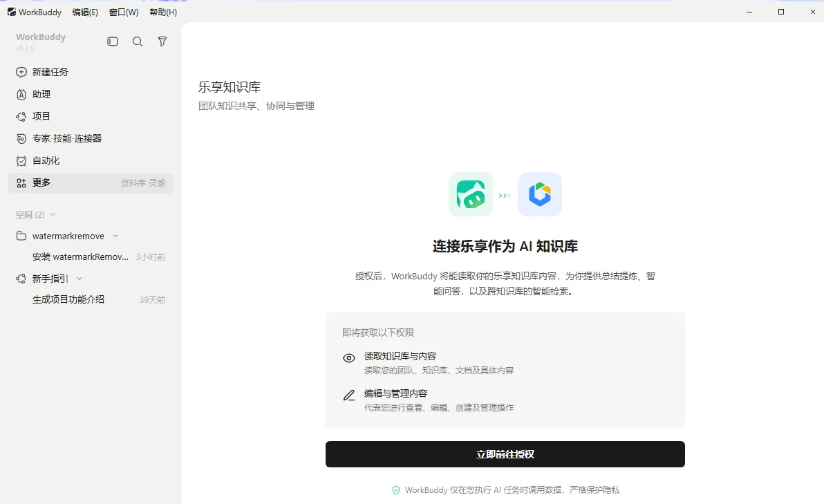Open 项目 in the sidebar
824x504 pixels.
pos(91,117)
